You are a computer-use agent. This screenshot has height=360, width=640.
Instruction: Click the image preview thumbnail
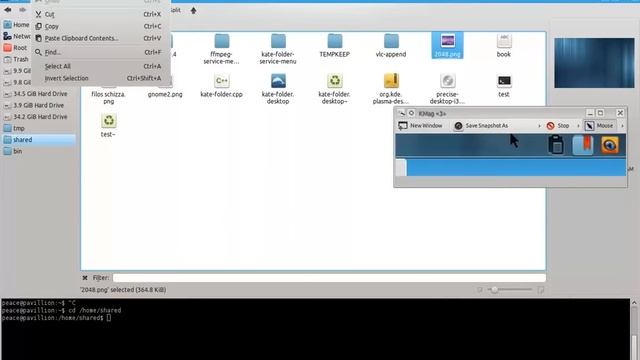click(594, 63)
